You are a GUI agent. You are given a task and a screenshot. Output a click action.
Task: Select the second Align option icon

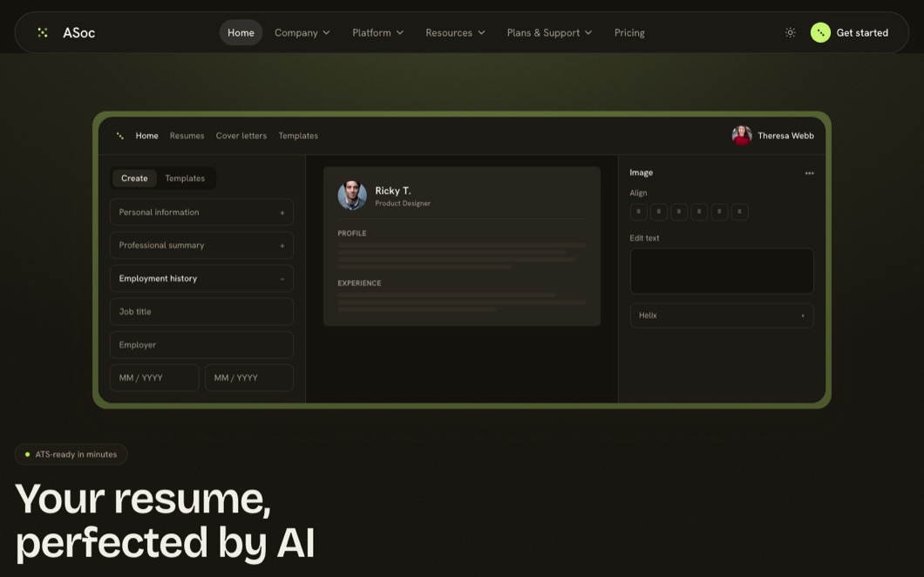[x=659, y=212]
